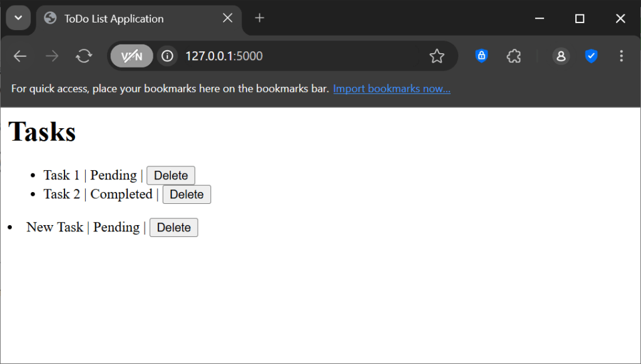Go back to the previous page
The height and width of the screenshot is (364, 641).
coord(20,56)
